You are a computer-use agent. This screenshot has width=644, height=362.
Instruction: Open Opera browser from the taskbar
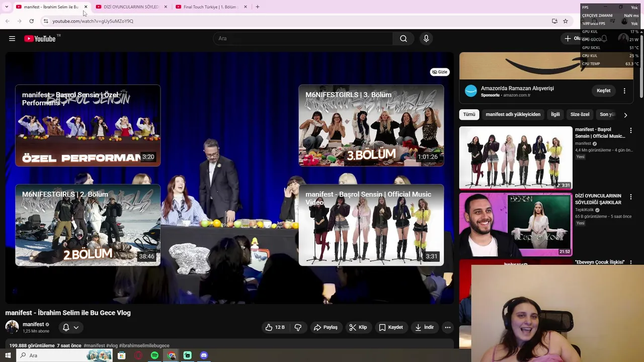pos(138,355)
